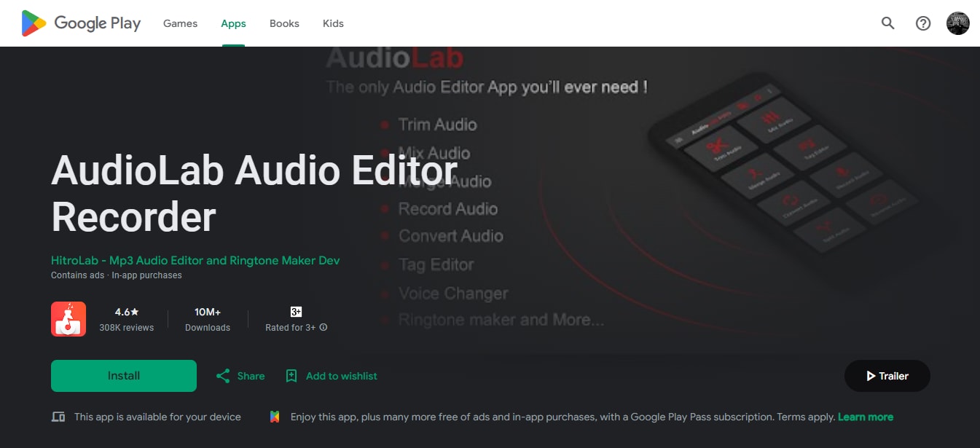Click the Rated for 3+ info icon
The height and width of the screenshot is (448, 980).
coord(324,328)
